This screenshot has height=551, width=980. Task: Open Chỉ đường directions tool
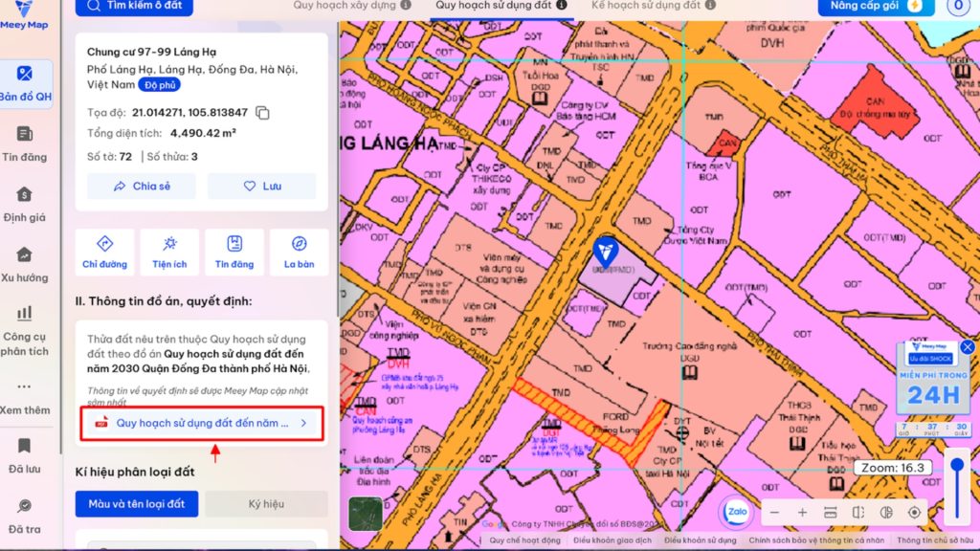coord(104,253)
